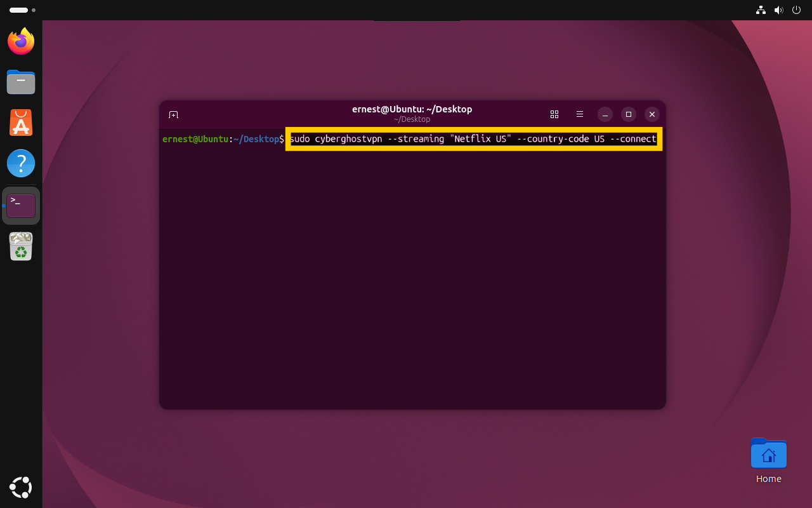
Task: Maximize the terminal window
Action: [x=629, y=114]
